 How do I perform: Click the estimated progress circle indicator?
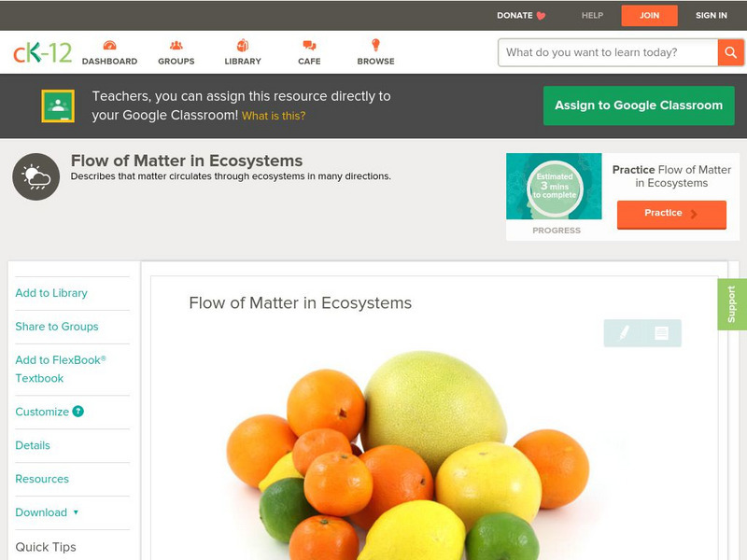[555, 187]
